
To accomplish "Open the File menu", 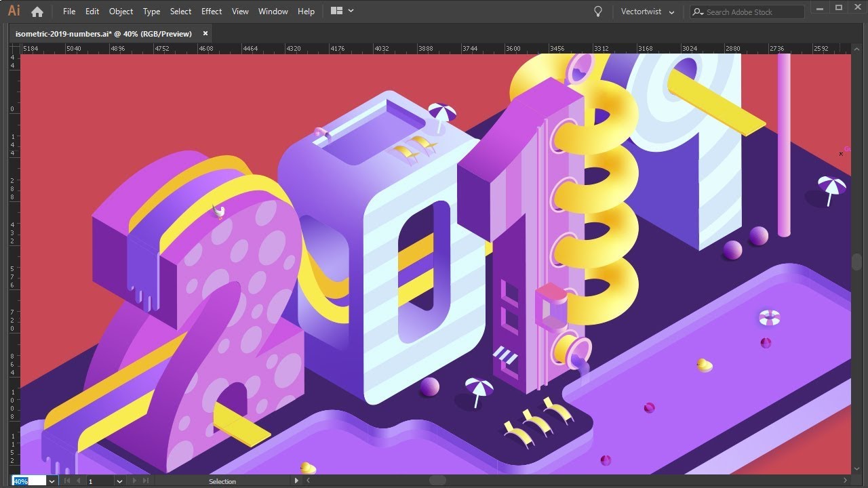I will pos(69,12).
